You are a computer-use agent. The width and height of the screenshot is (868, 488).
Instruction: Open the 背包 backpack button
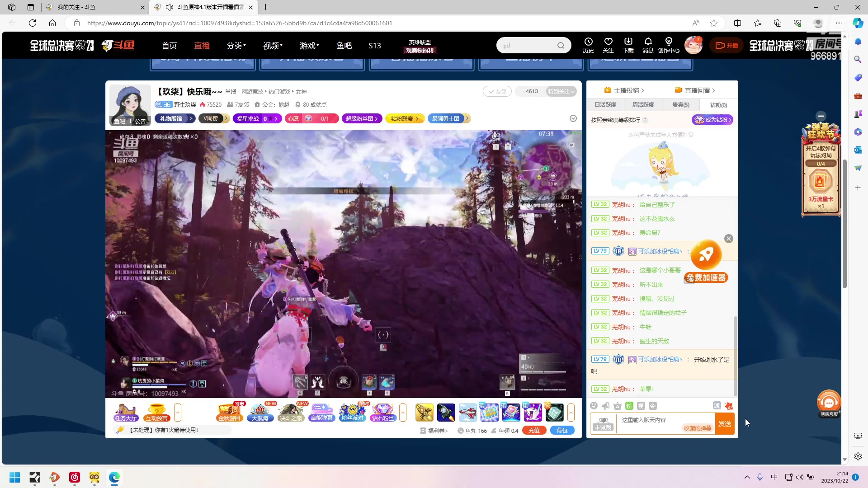click(x=562, y=431)
